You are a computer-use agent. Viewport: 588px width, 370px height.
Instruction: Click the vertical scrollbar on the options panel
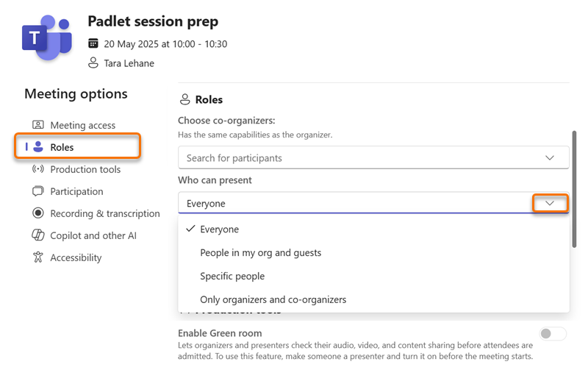(574, 189)
